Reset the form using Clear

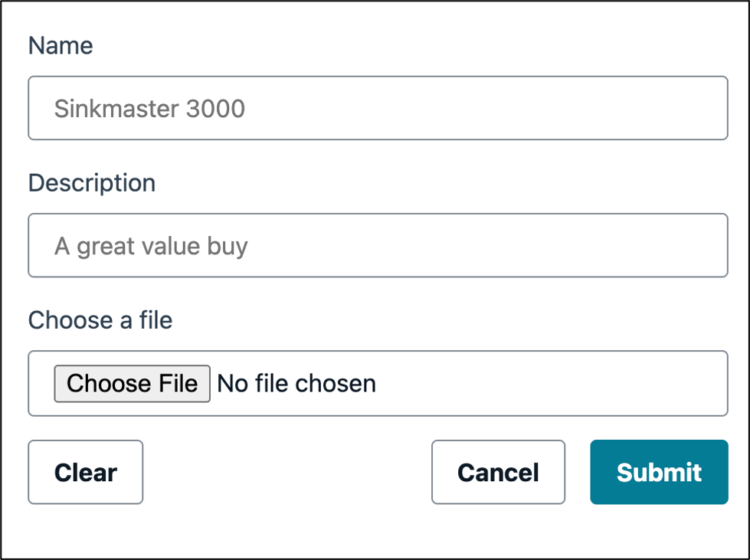coord(85,472)
